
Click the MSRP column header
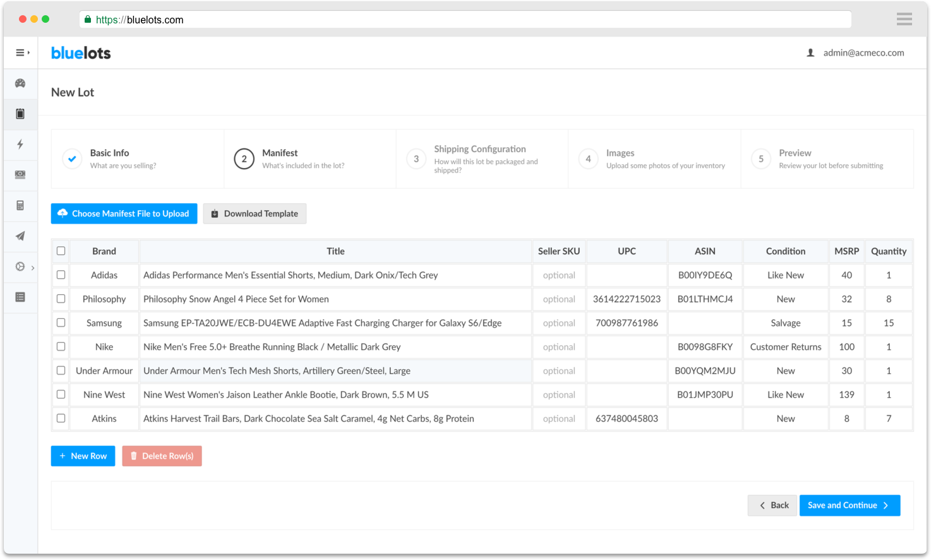[846, 251]
